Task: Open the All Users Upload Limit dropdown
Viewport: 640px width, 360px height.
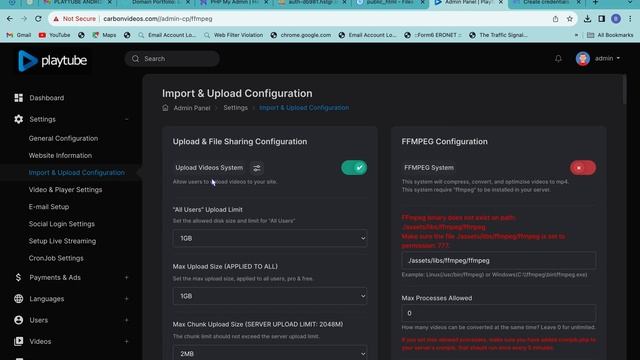Action: 270,238
